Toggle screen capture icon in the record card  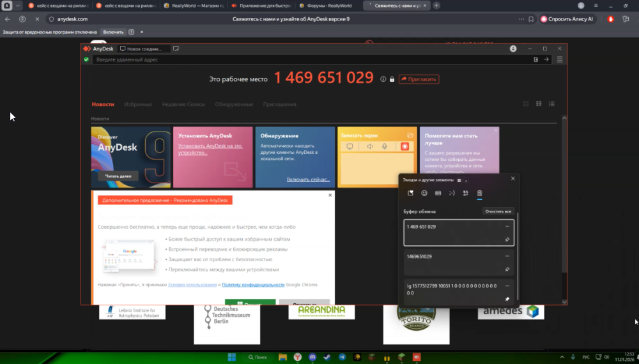pos(350,146)
